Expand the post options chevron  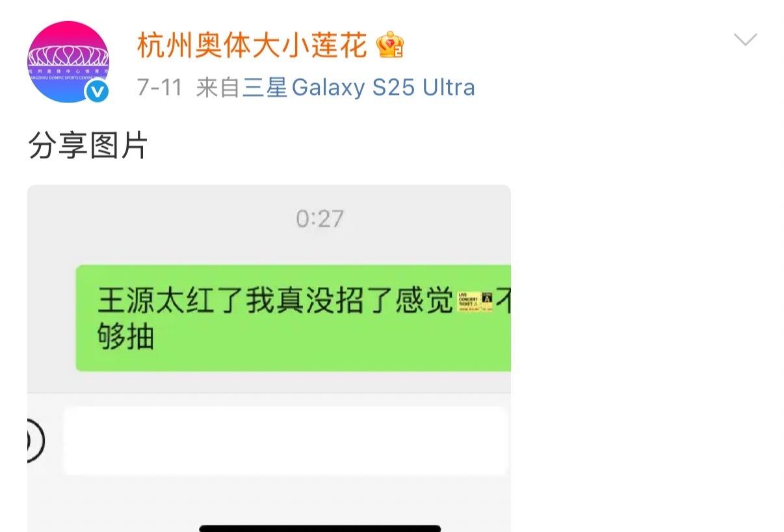click(x=745, y=40)
